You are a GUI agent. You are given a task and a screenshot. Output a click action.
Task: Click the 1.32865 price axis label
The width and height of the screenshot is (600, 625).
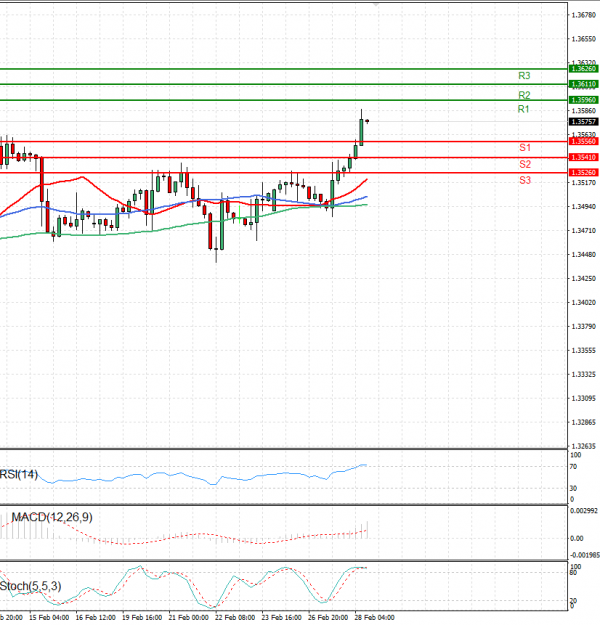pyautogui.click(x=583, y=422)
